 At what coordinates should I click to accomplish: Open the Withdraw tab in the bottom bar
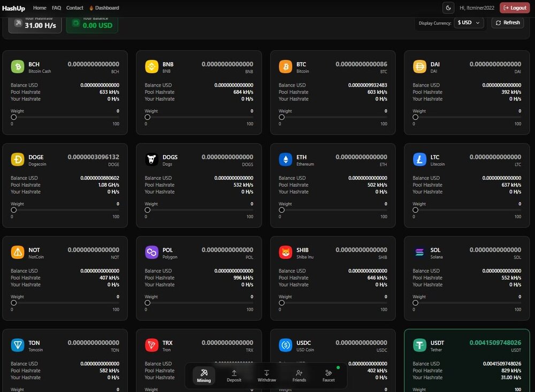pyautogui.click(x=266, y=376)
